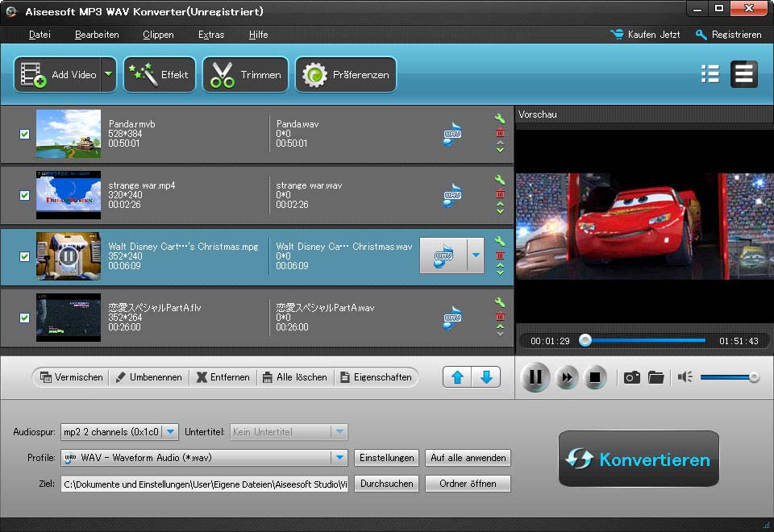This screenshot has height=532, width=774.
Task: Click the WAV format icon for 恋愛スペシャルPartA.wav
Action: click(x=451, y=318)
